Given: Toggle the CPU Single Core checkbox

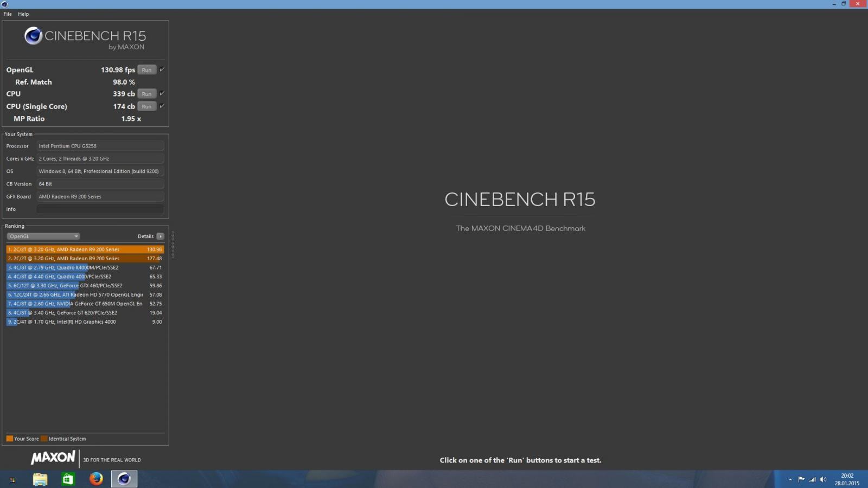Looking at the screenshot, I should 162,106.
